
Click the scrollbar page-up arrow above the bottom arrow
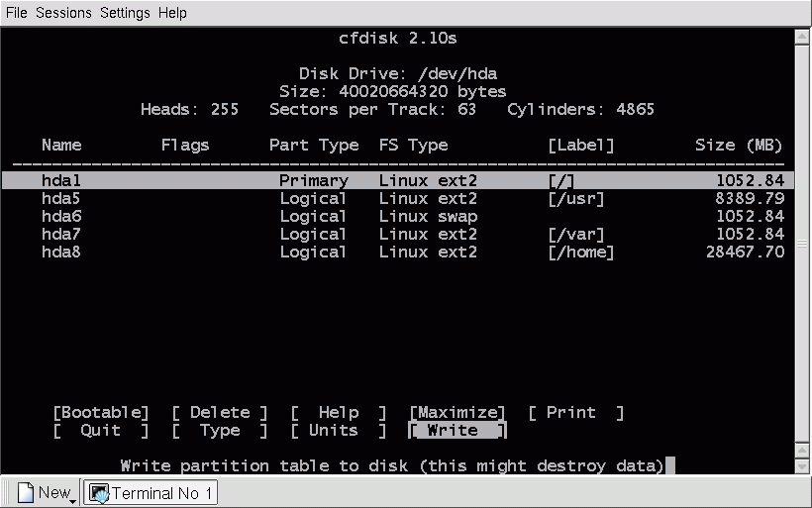[x=802, y=451]
